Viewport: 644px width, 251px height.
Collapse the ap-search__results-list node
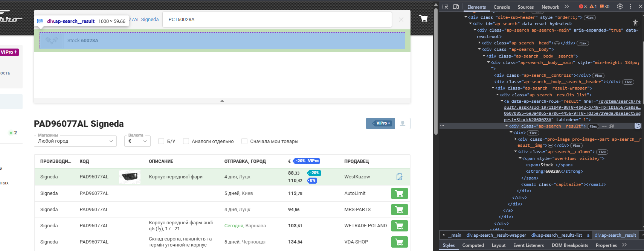click(x=497, y=95)
